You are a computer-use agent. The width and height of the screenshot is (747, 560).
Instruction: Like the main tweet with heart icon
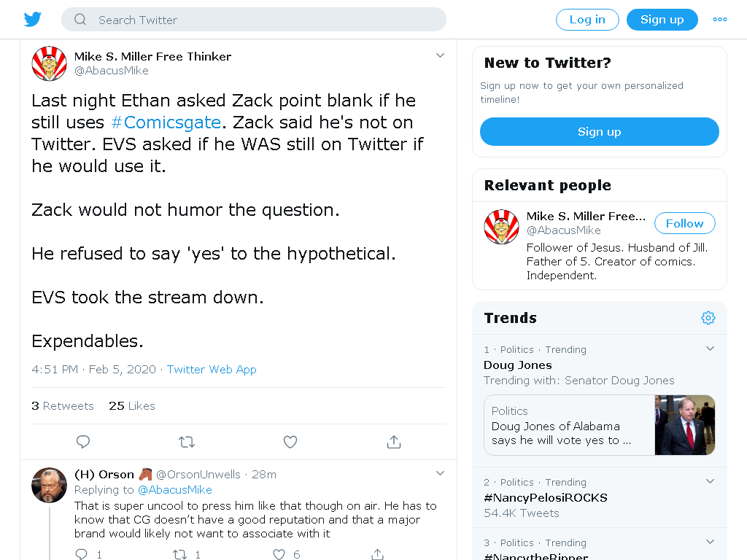click(x=290, y=442)
